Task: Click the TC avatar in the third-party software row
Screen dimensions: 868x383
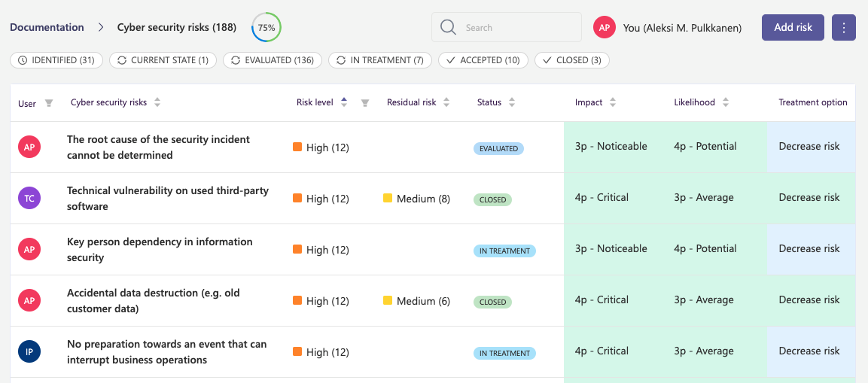Action: 29,198
